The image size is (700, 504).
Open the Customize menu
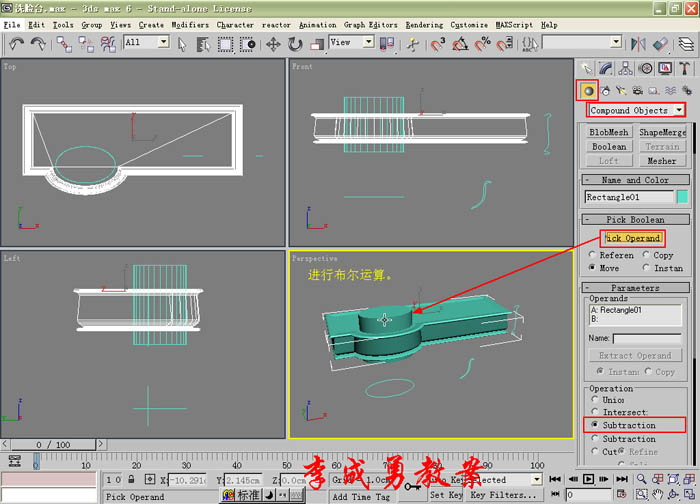tap(469, 25)
